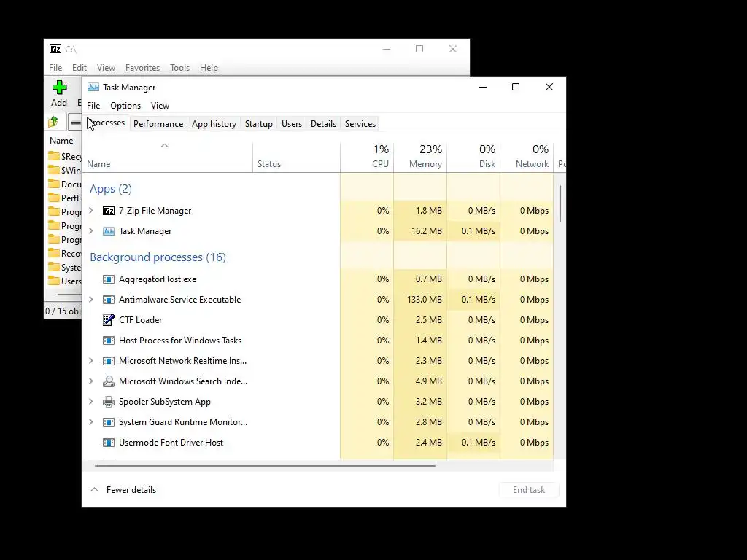This screenshot has width=747, height=560.
Task: Click the Task Manager title bar icon
Action: [93, 87]
